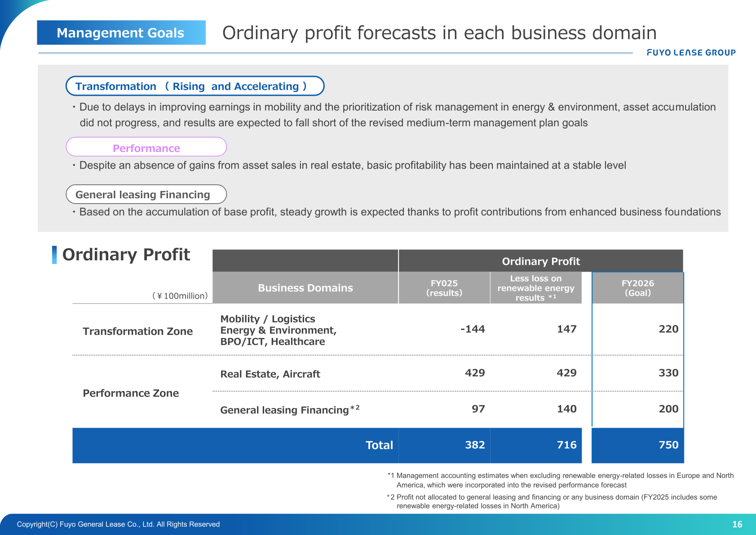Screen dimensions: 756x535
Task: Click the copyright notice in the footer
Action: [x=118, y=524]
